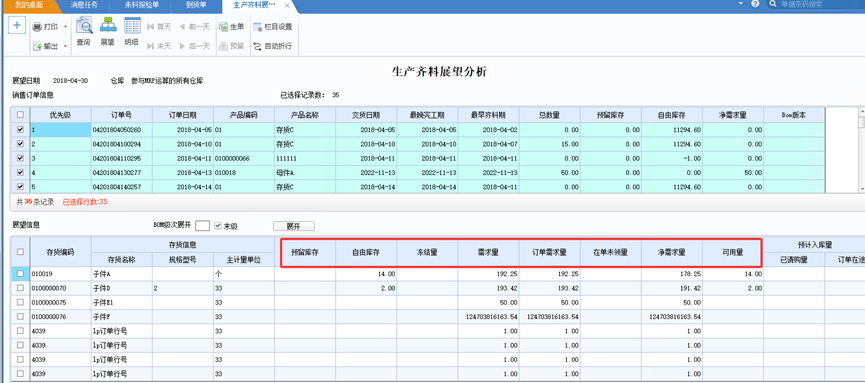Screen dimensions: 865x383
Task: Click the 存货编码 column header
Action: pyautogui.click(x=61, y=252)
